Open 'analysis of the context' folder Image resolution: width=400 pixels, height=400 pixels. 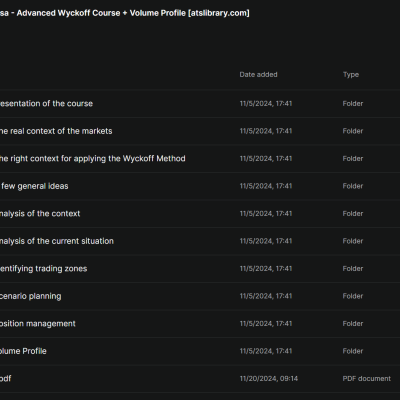click(x=200, y=213)
